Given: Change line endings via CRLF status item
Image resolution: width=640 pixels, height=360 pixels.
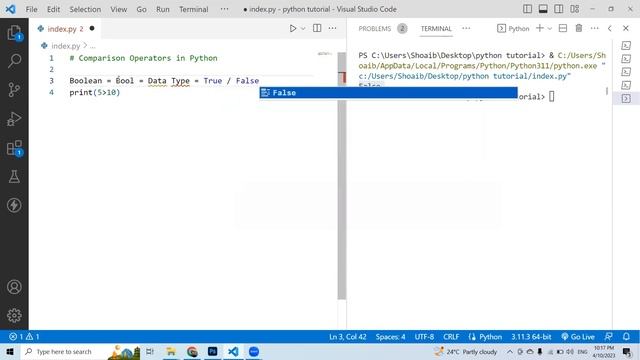Looking at the screenshot, I should point(451,337).
